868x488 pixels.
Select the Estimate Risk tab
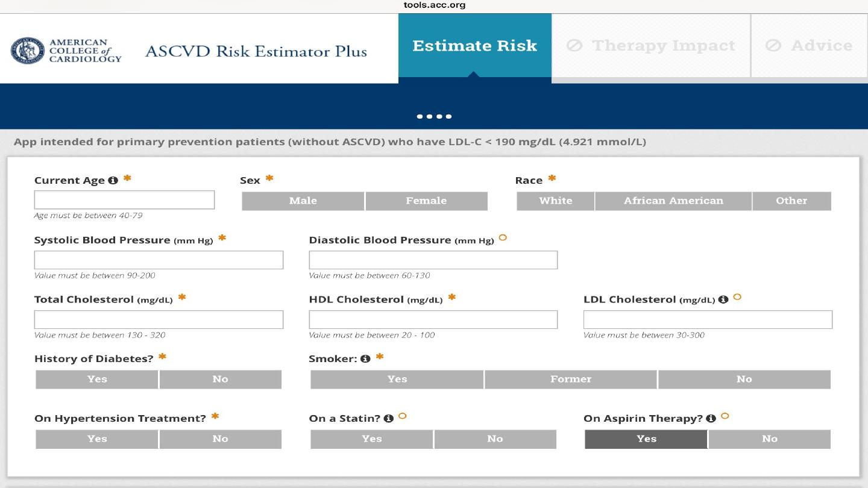(475, 46)
